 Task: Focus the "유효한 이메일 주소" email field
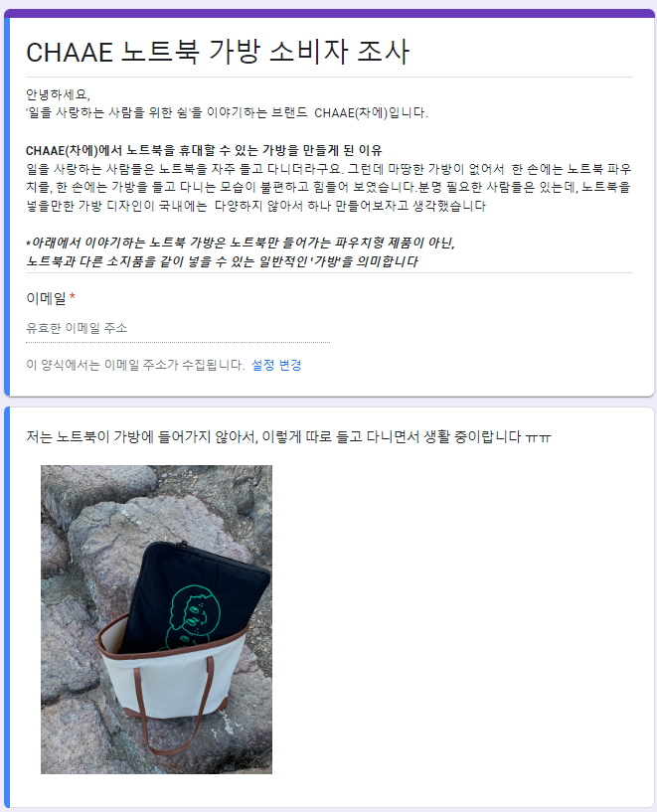click(178, 328)
